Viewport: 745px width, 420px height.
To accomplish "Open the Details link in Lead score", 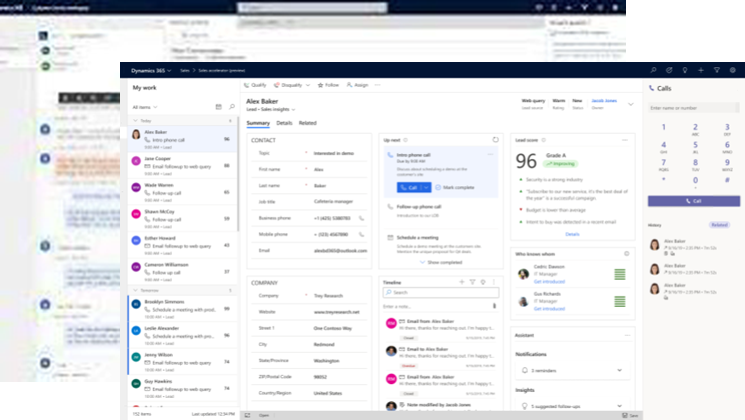I will (572, 233).
